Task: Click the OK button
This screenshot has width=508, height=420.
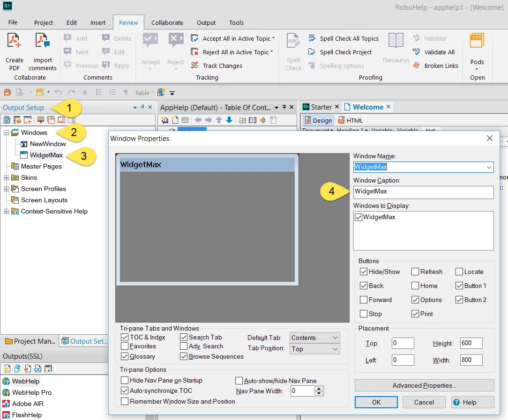Action: pos(376,402)
